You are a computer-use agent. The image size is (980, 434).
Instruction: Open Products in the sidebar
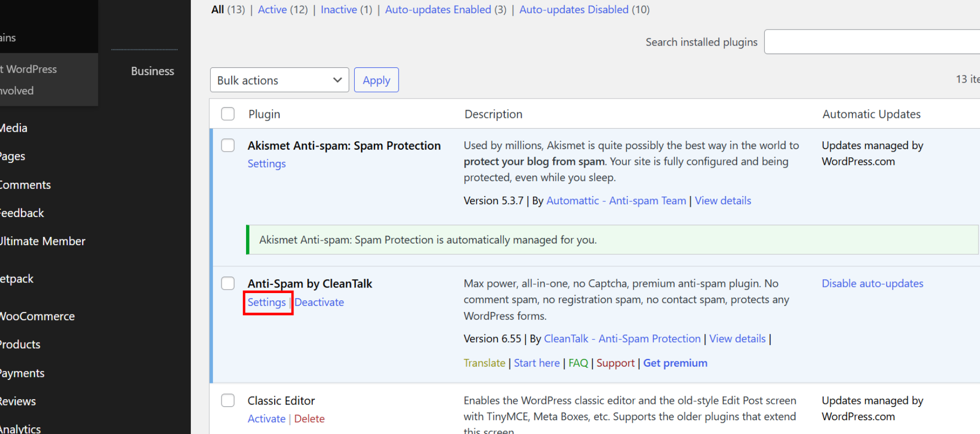[20, 345]
